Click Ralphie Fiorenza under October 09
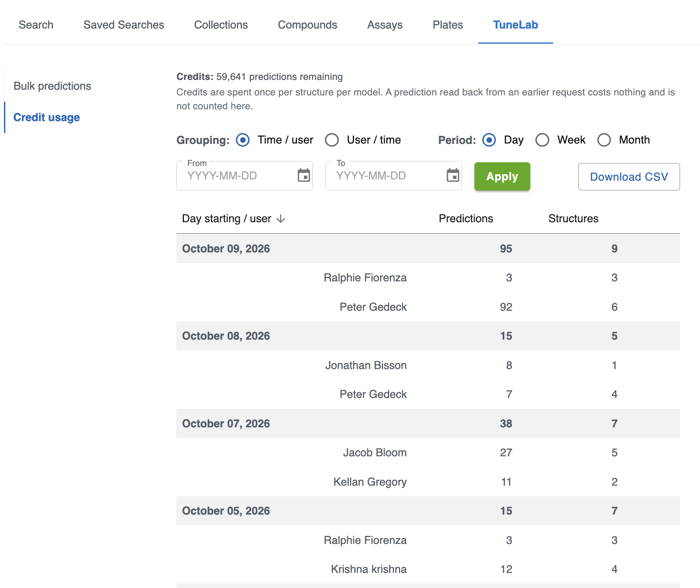Image resolution: width=700 pixels, height=588 pixels. [428, 278]
